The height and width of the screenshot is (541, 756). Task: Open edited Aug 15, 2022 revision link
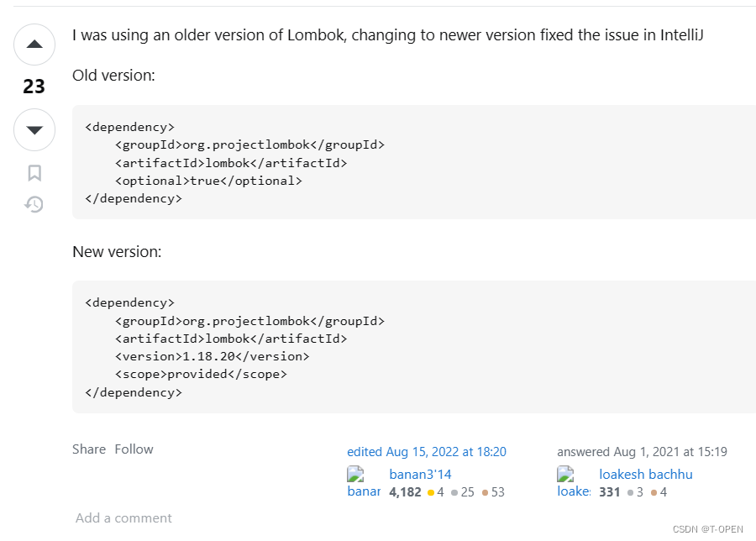(x=427, y=452)
